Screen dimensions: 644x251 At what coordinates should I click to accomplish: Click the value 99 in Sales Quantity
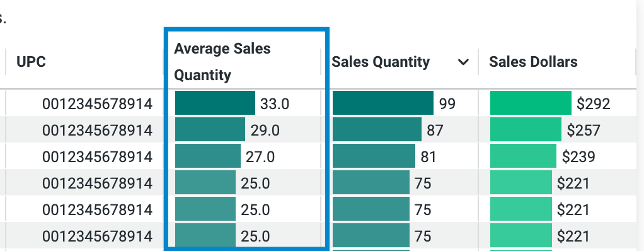447,104
